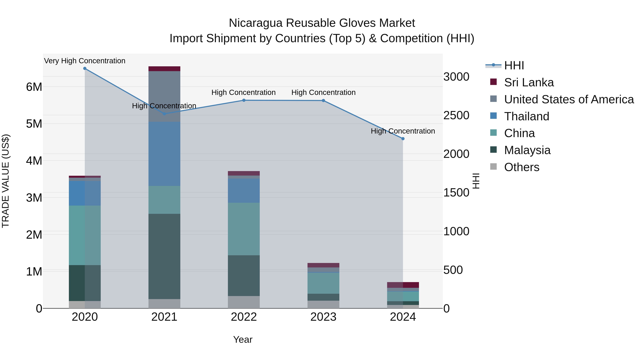Click the Malaysia dark green legend swatch

(494, 149)
